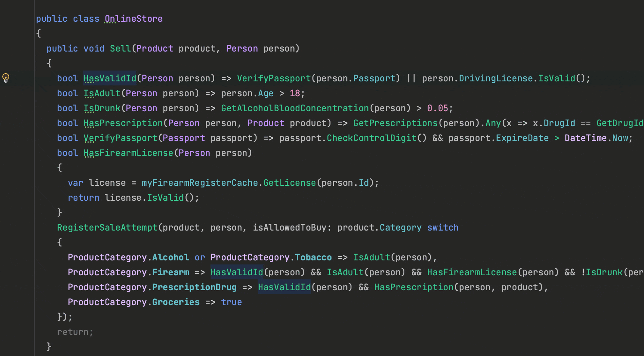Click the grayed-out return statement
The height and width of the screenshot is (356, 644).
coord(75,332)
